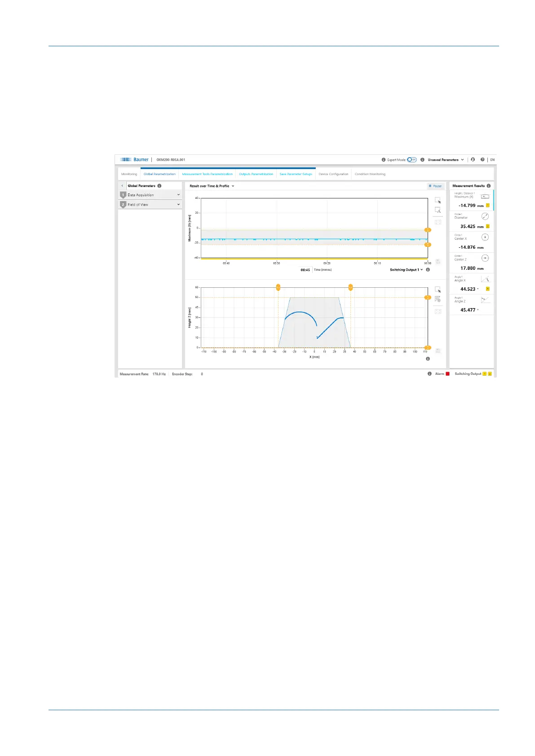Click Switching Output indicator 2 in status bar
535x756 pixels.
490,374
